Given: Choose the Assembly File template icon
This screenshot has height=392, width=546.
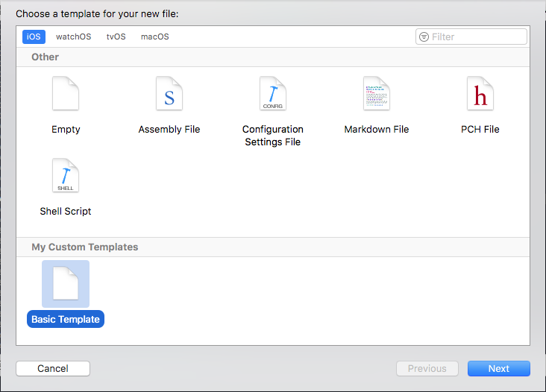Looking at the screenshot, I should pos(169,95).
